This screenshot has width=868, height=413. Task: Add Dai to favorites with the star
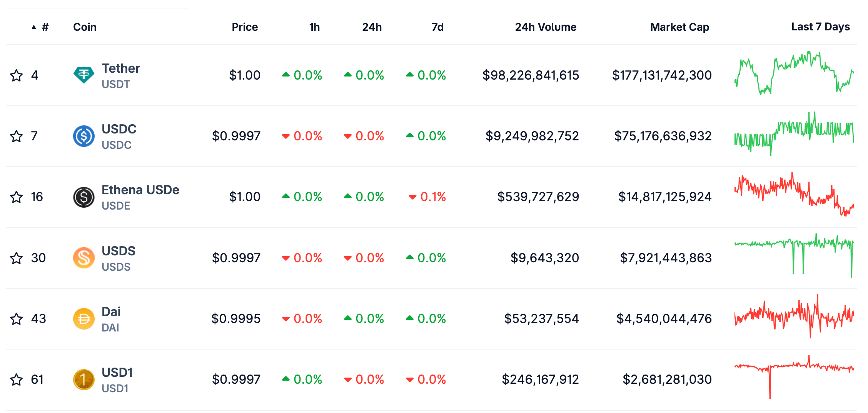point(17,319)
